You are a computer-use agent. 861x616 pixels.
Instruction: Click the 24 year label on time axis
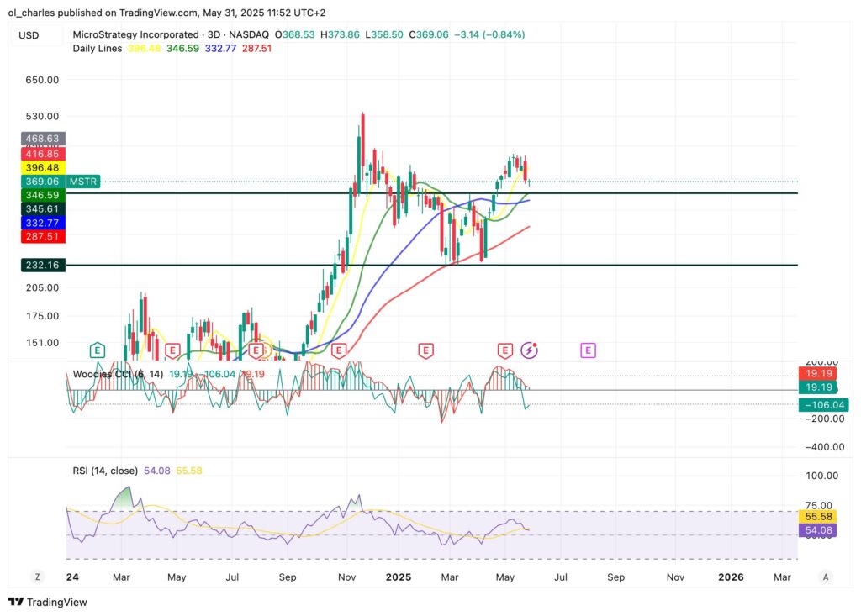pyautogui.click(x=72, y=577)
